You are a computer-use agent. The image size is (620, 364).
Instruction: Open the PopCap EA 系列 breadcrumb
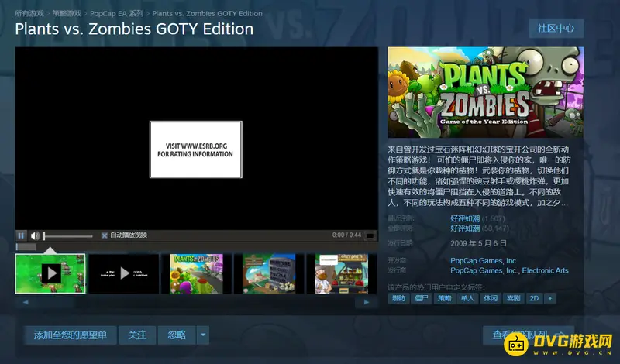(x=116, y=13)
